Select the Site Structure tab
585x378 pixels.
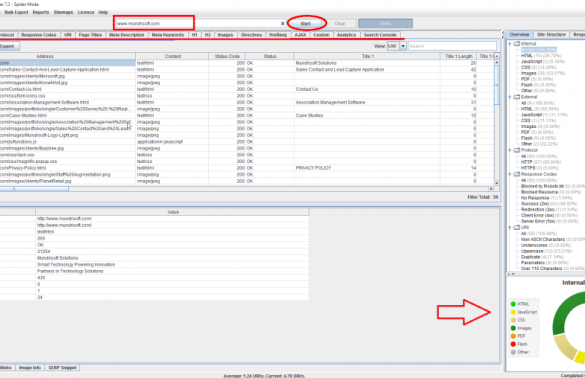[x=551, y=34]
